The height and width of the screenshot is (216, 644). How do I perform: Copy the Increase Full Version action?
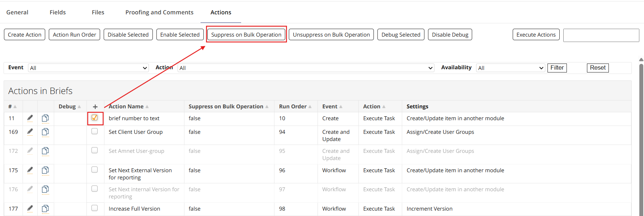pyautogui.click(x=45, y=208)
